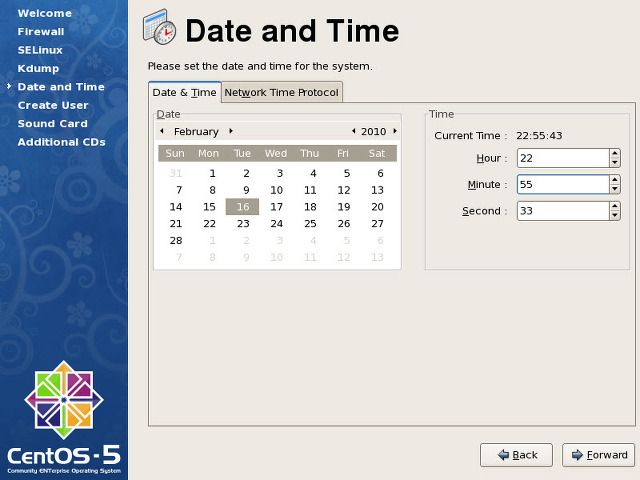Open Network Time Protocol tab

[282, 93]
